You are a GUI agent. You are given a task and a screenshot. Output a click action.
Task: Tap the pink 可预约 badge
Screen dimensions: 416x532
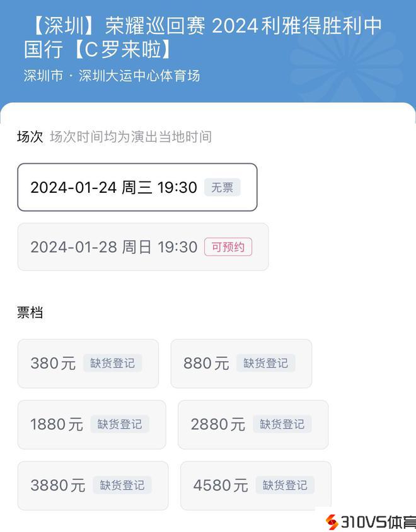tap(228, 247)
